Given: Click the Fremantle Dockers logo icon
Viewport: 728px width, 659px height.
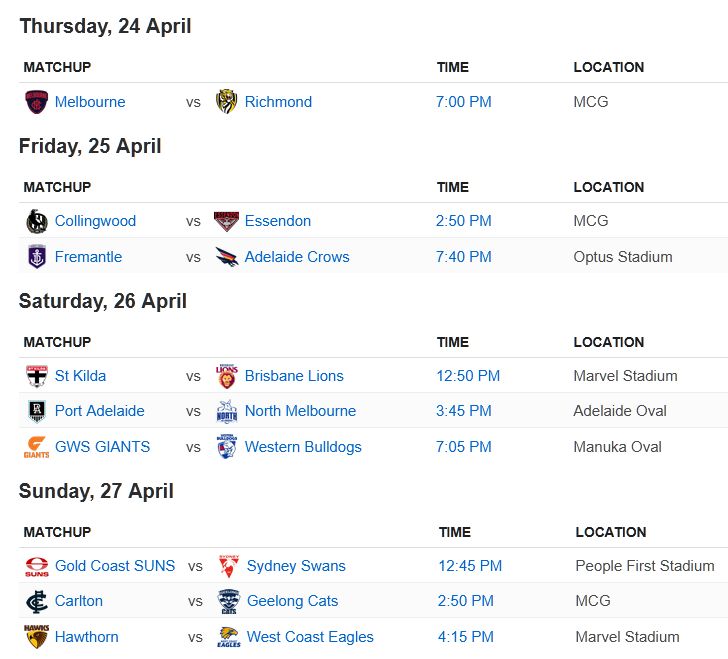Looking at the screenshot, I should coord(36,257).
